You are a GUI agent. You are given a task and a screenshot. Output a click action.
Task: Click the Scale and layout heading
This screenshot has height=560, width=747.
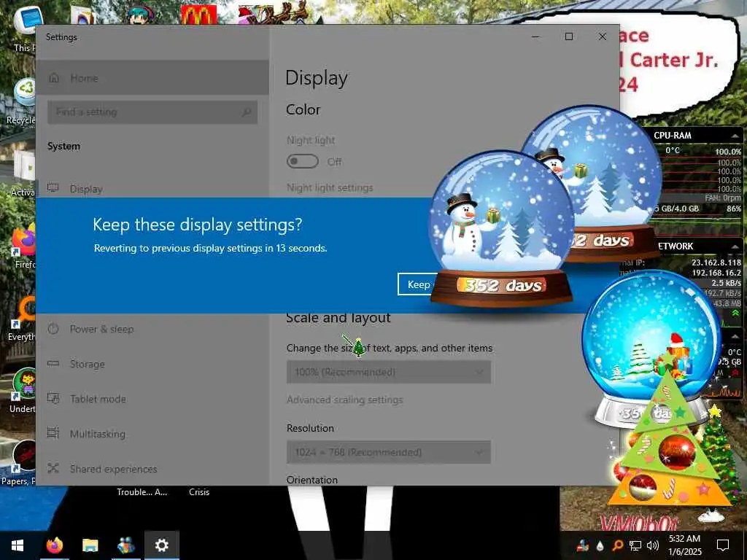338,318
